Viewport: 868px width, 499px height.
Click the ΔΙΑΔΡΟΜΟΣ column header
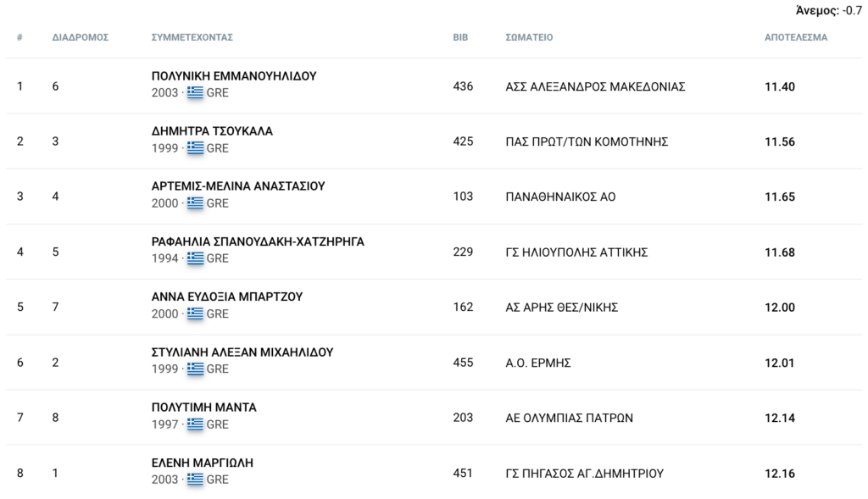pos(81,37)
